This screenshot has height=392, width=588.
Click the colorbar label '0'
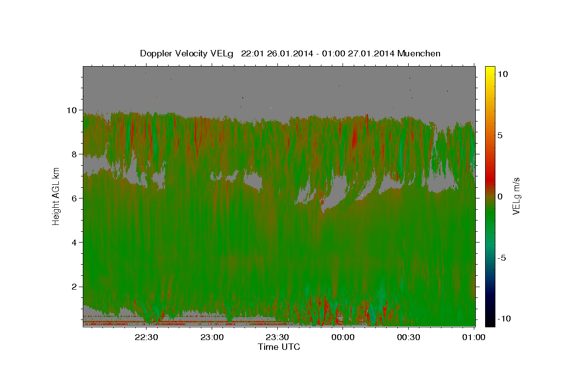[x=500, y=196]
